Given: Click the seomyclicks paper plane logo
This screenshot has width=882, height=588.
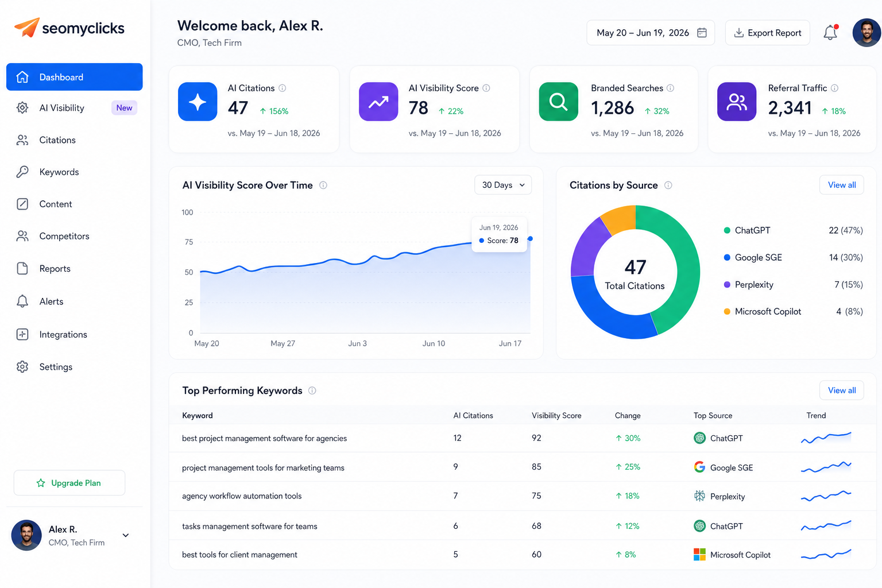Looking at the screenshot, I should pos(26,27).
